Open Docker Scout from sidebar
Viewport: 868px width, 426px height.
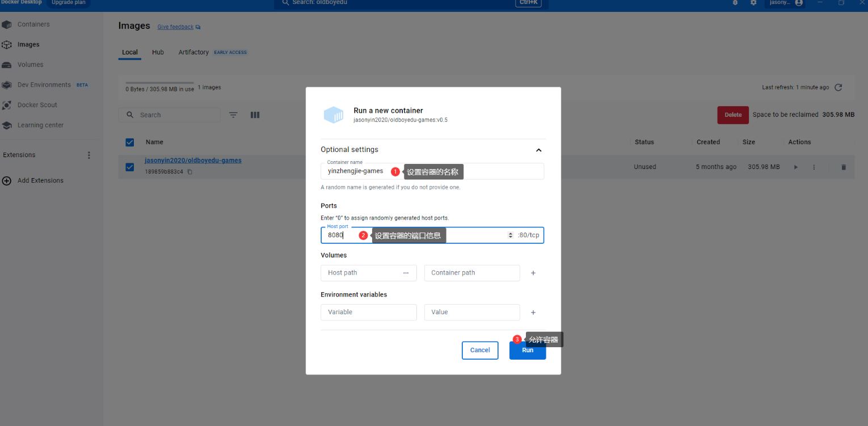coord(37,105)
